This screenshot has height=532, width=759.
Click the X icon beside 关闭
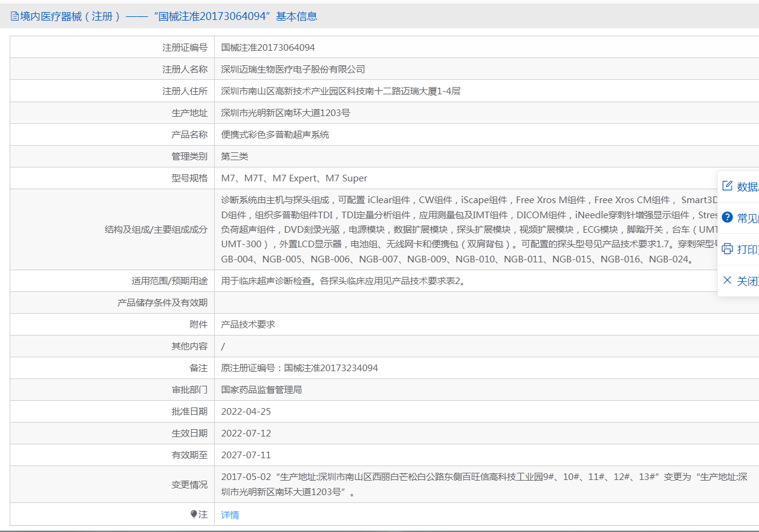pos(728,281)
